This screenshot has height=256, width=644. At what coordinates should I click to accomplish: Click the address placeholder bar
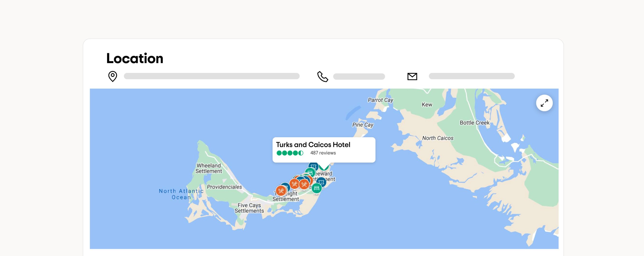click(x=211, y=77)
